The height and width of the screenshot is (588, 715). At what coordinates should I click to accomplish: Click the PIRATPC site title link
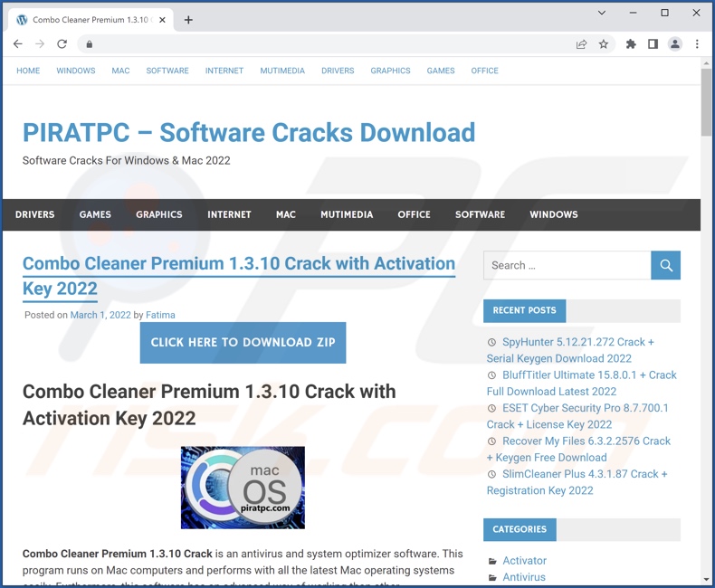click(249, 133)
